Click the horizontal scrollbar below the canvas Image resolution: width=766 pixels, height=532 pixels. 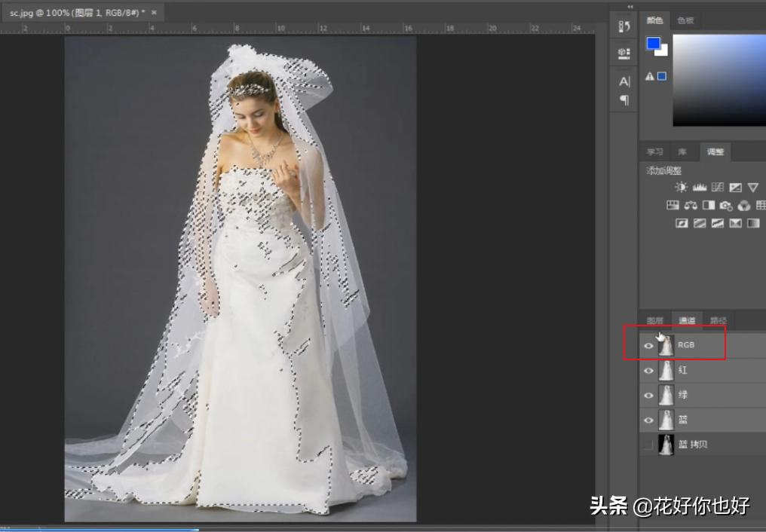(98, 528)
